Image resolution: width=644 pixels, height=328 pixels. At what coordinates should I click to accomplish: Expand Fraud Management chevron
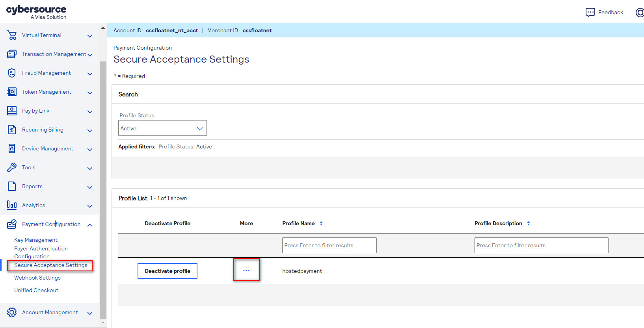90,74
